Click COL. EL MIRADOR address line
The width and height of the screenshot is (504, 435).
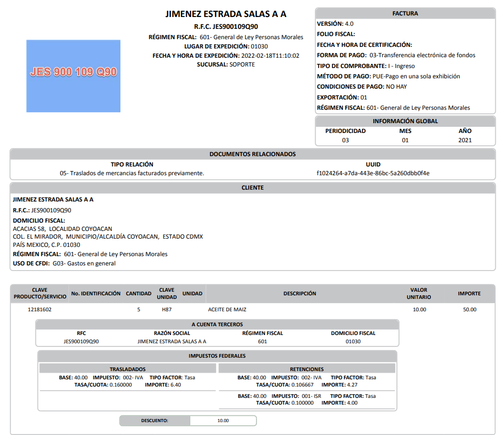(108, 237)
